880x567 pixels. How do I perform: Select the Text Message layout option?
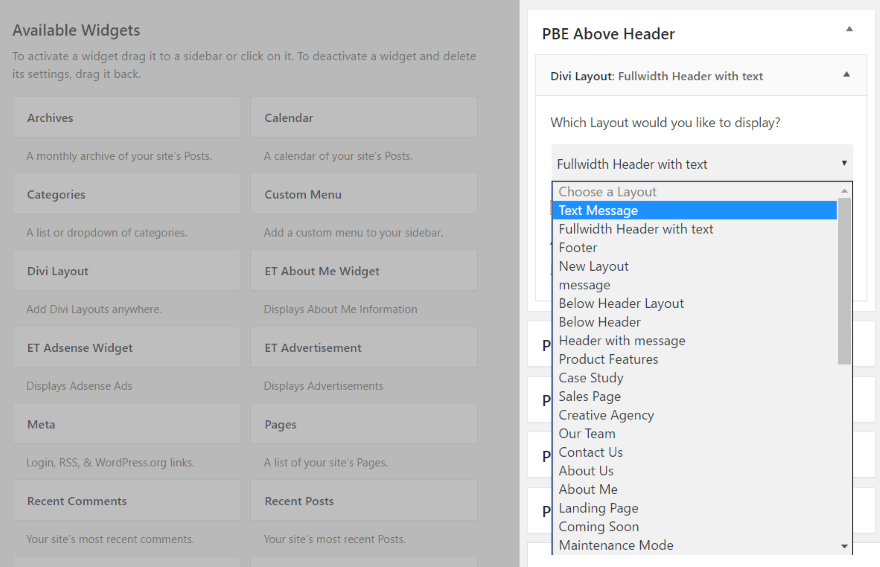(x=695, y=211)
